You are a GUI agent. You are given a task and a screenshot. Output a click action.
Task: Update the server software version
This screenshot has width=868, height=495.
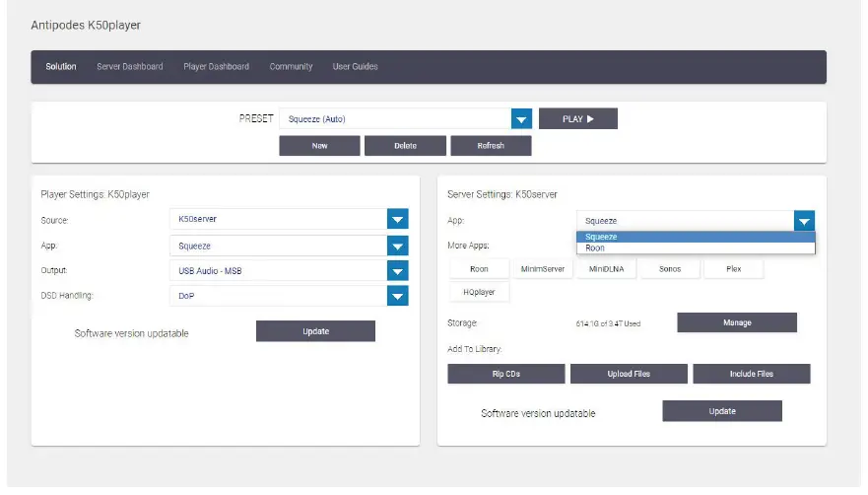721,411
